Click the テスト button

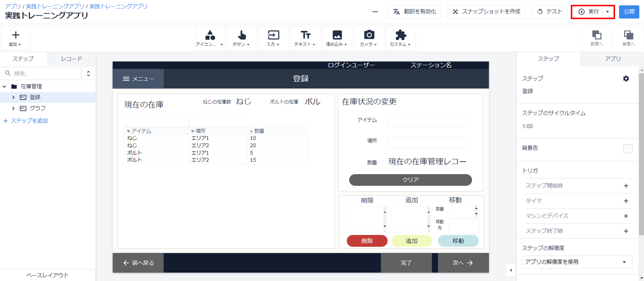pos(549,12)
